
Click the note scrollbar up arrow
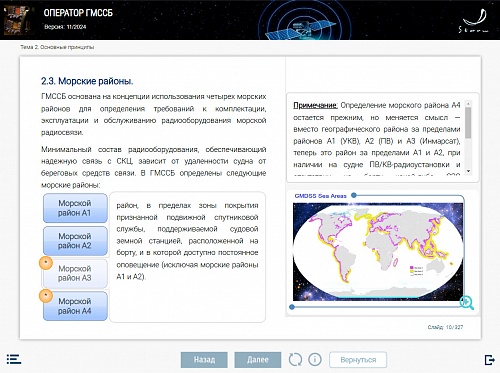(x=468, y=104)
